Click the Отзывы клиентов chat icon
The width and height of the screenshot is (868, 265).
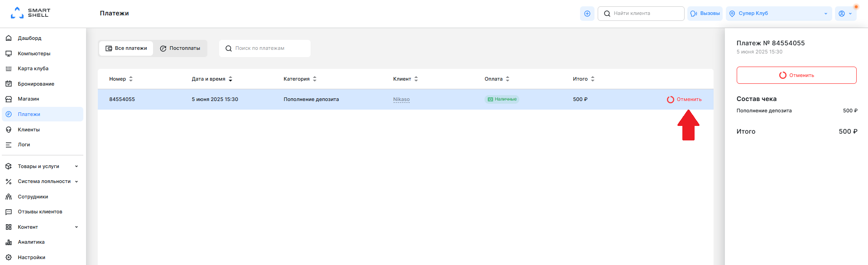pyautogui.click(x=9, y=212)
